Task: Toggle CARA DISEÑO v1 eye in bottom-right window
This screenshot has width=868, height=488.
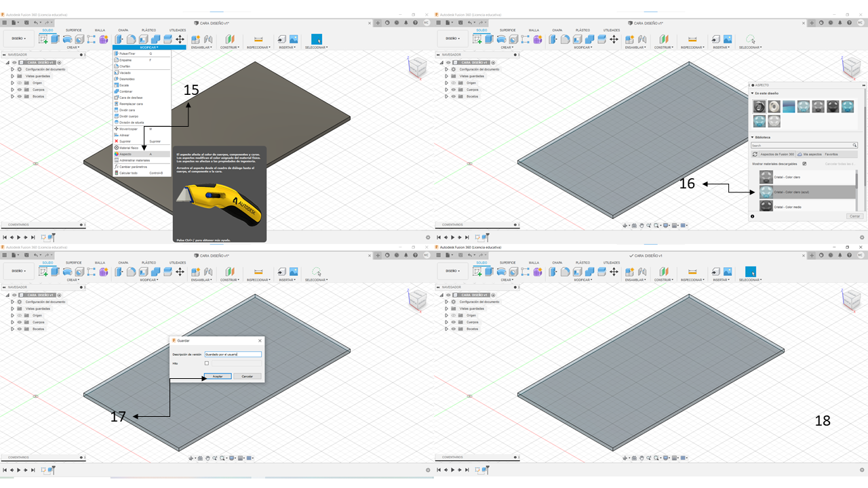Action: 448,295
